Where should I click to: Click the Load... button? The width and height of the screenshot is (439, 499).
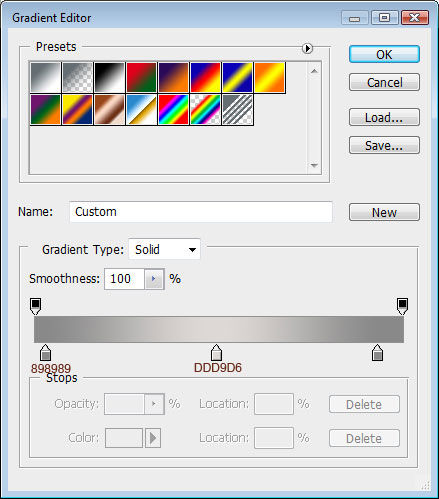[x=384, y=117]
